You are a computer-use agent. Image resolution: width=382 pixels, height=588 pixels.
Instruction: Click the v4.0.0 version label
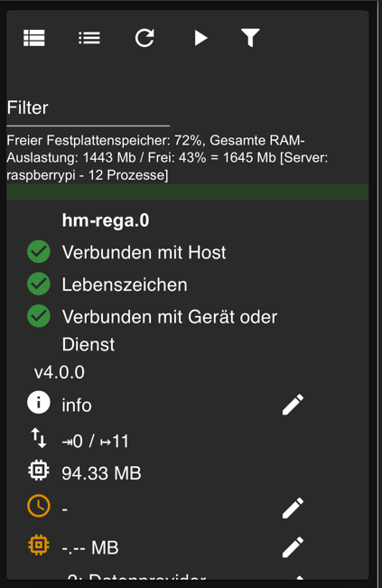[60, 372]
